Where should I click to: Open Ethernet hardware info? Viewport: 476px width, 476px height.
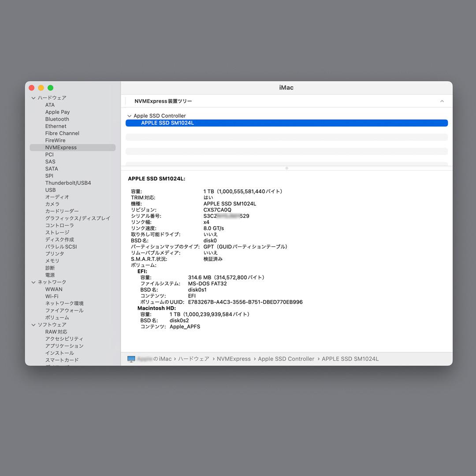tap(56, 126)
